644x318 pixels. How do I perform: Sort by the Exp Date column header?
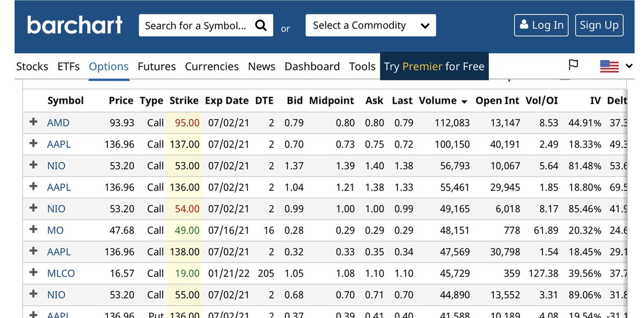click(x=226, y=100)
